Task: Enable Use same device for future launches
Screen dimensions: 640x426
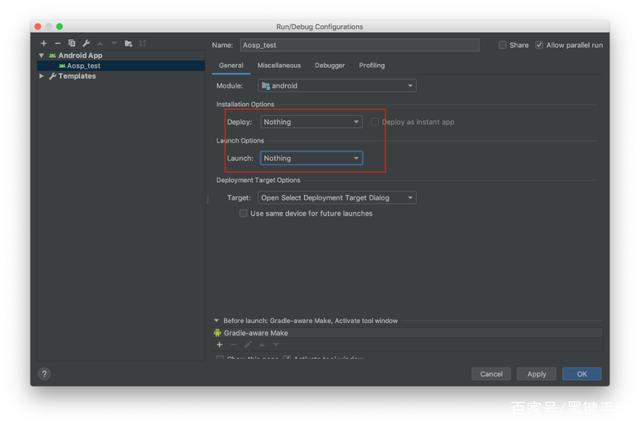Action: (x=243, y=213)
